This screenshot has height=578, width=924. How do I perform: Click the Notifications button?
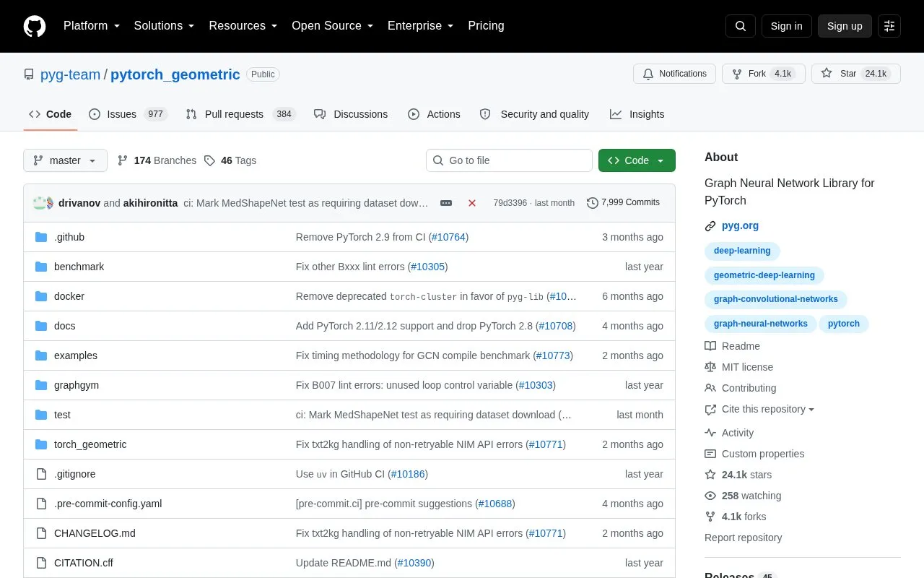coord(674,74)
